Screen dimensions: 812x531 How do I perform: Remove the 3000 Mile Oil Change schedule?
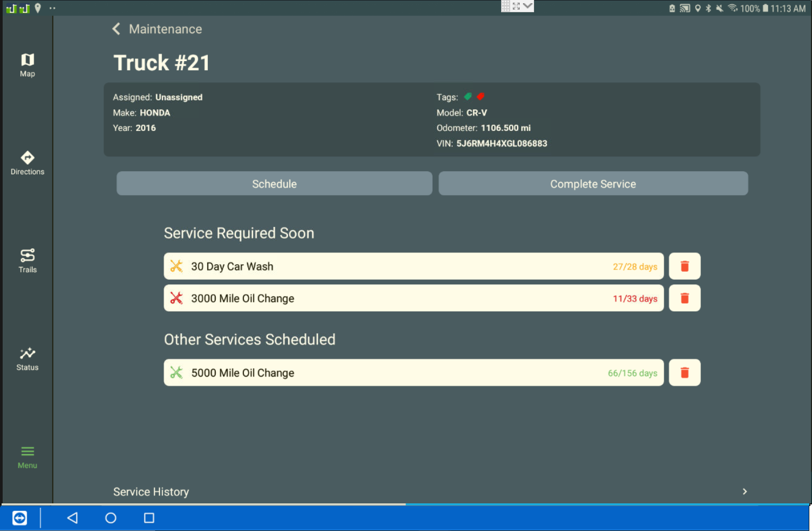[684, 298]
